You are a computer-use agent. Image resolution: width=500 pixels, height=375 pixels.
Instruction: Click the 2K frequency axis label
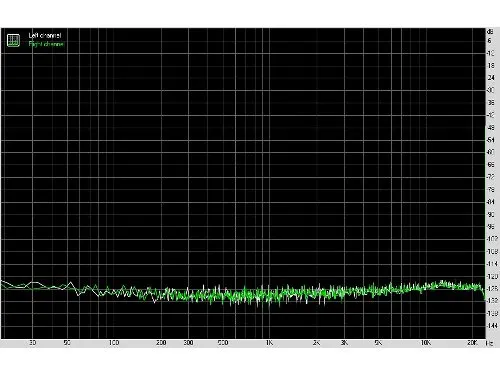pyautogui.click(x=316, y=343)
